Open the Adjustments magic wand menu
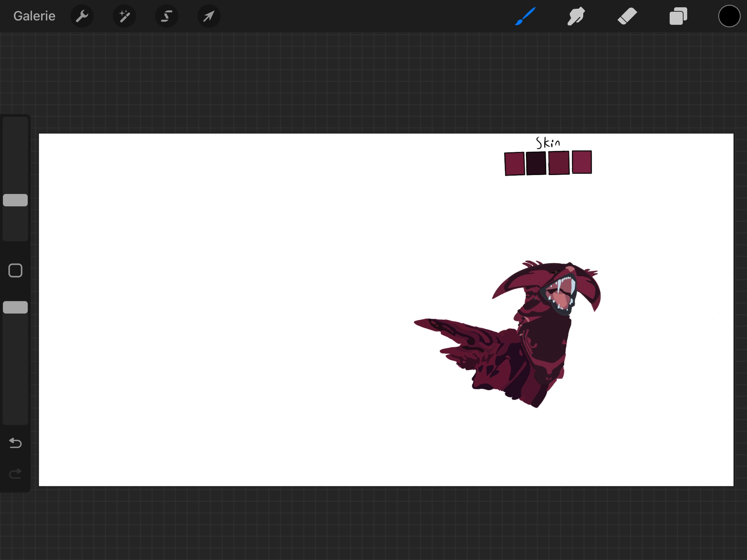Image resolution: width=747 pixels, height=560 pixels. (x=124, y=16)
